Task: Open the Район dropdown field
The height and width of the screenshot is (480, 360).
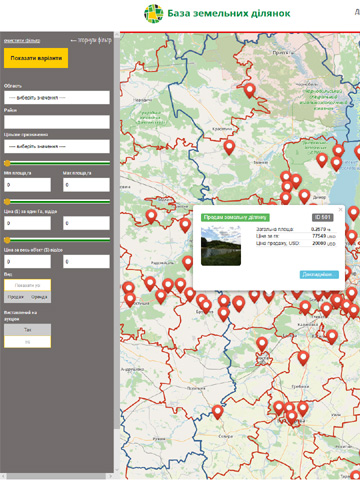Action: 57,122
